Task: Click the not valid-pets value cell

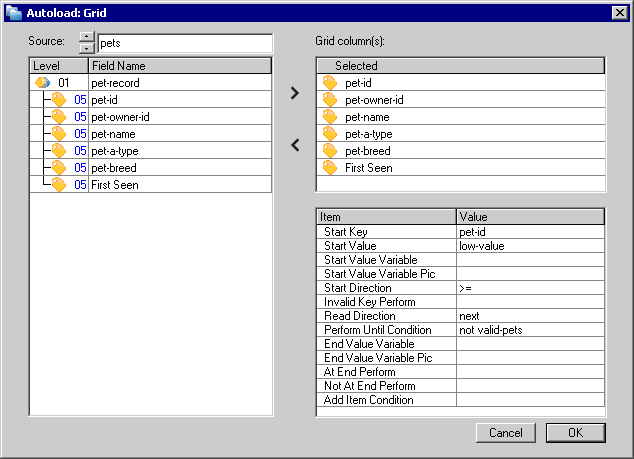Action: (530, 330)
